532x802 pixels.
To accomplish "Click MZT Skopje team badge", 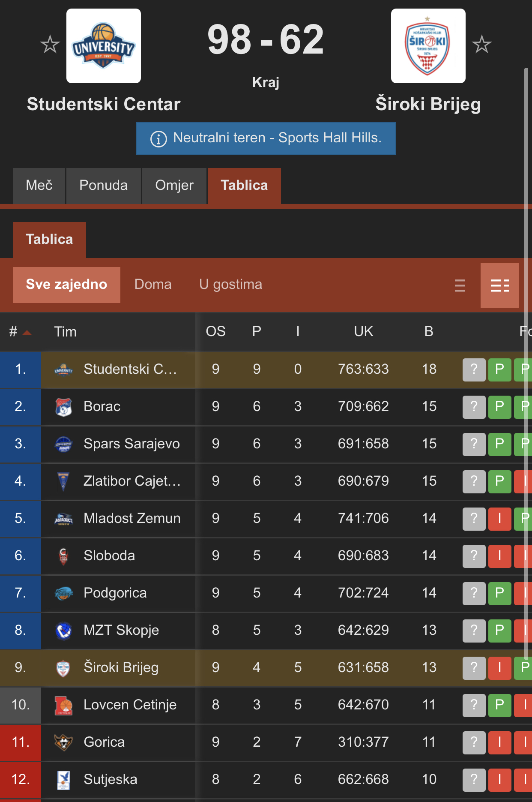I will 64,631.
